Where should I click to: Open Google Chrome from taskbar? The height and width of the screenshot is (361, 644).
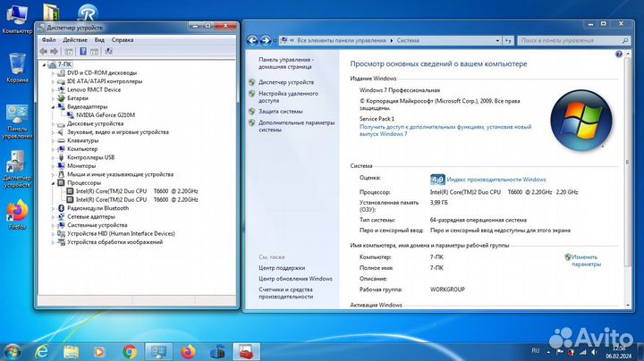130,352
